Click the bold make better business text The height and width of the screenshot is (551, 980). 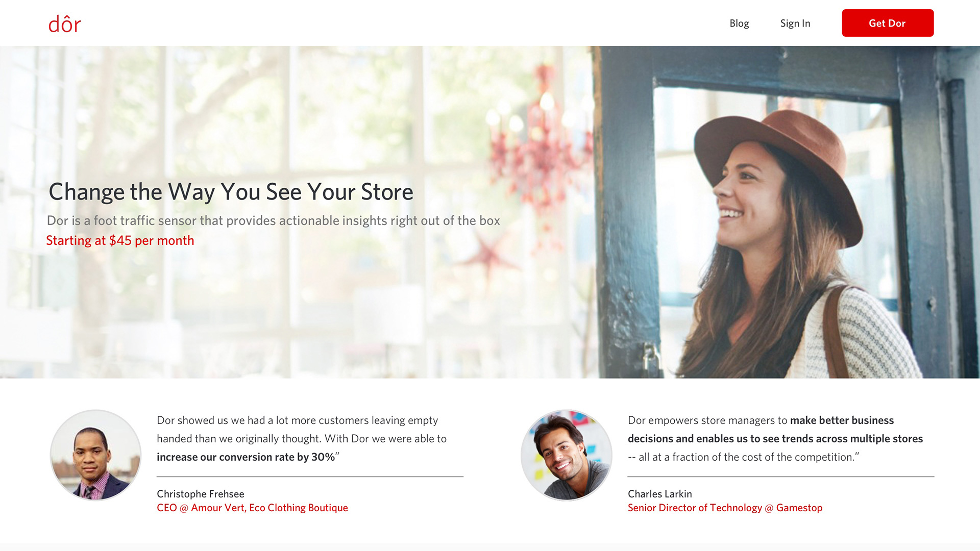(x=842, y=420)
